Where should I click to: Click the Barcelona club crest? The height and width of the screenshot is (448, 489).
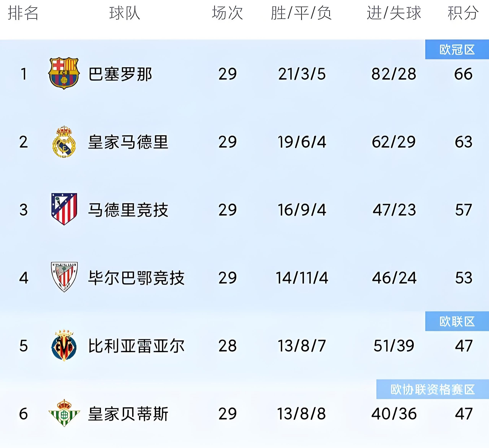tap(64, 73)
